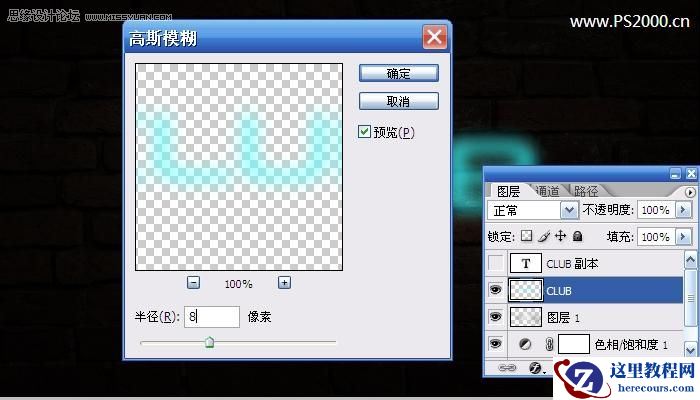Open the 不透明度 opacity slider arrow
Viewport: 700px width, 400px height.
coord(683,210)
